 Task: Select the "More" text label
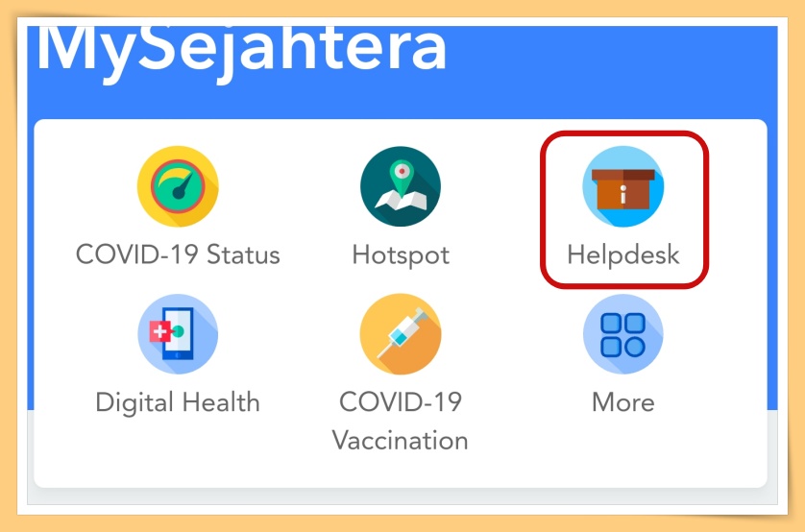(x=623, y=402)
